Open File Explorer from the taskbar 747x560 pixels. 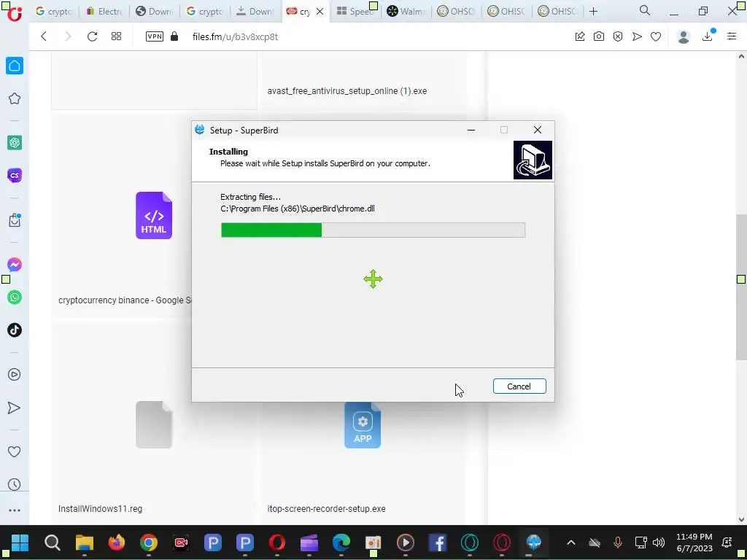(x=85, y=542)
